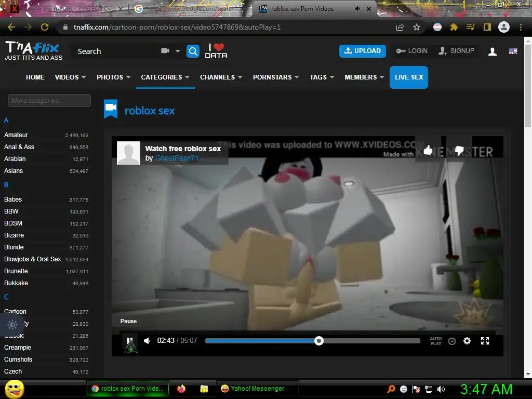Click the I heart DATA logo
The height and width of the screenshot is (399, 532).
click(x=216, y=51)
